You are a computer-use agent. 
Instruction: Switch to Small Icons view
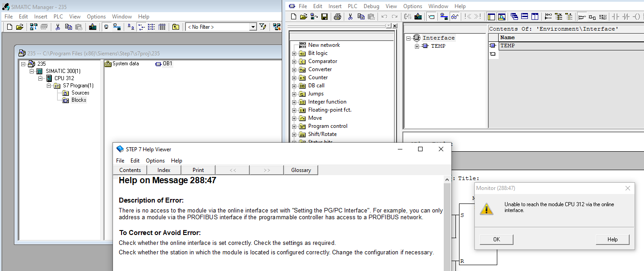pyautogui.click(x=142, y=27)
